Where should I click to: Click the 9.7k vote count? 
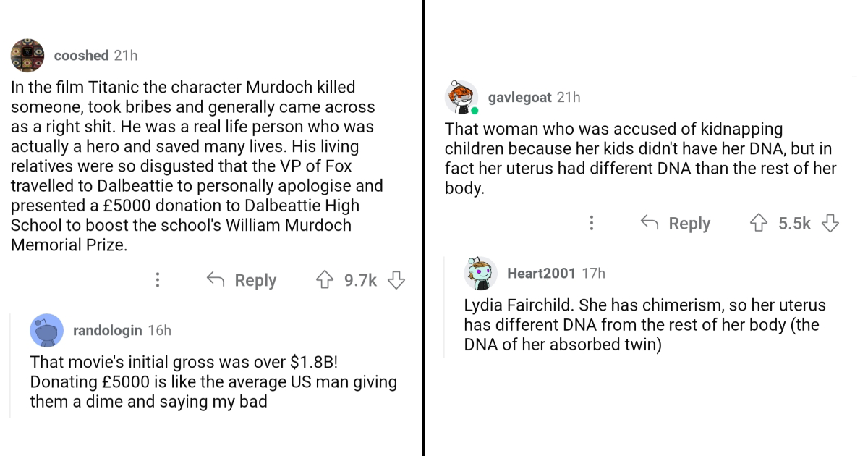tap(360, 280)
